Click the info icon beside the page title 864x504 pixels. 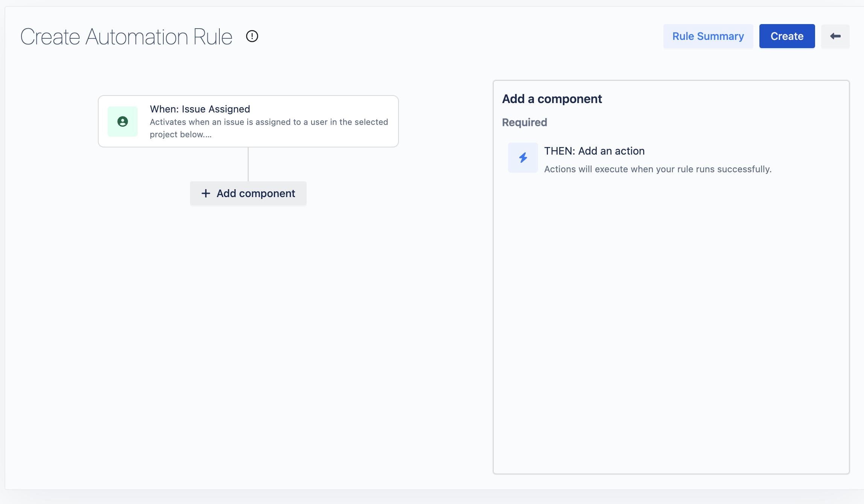252,36
